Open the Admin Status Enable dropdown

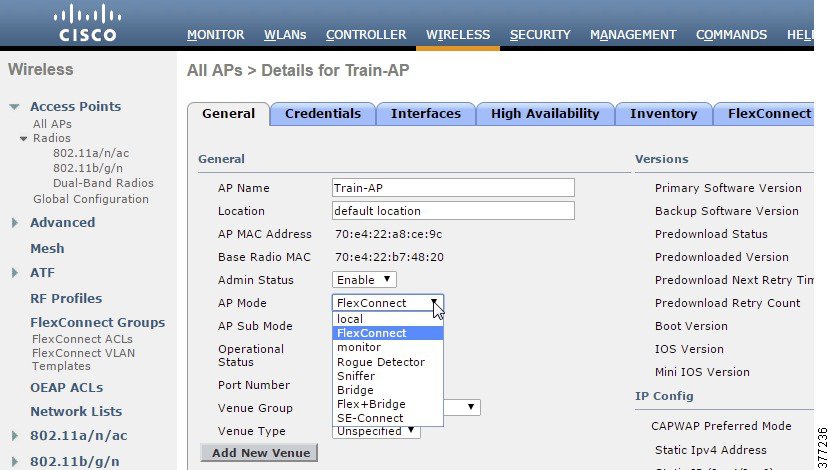364,280
